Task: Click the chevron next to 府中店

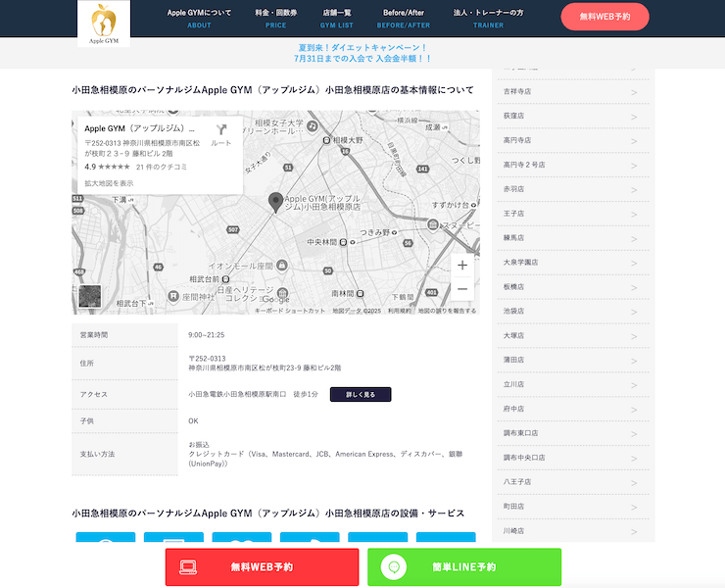Action: (x=634, y=410)
